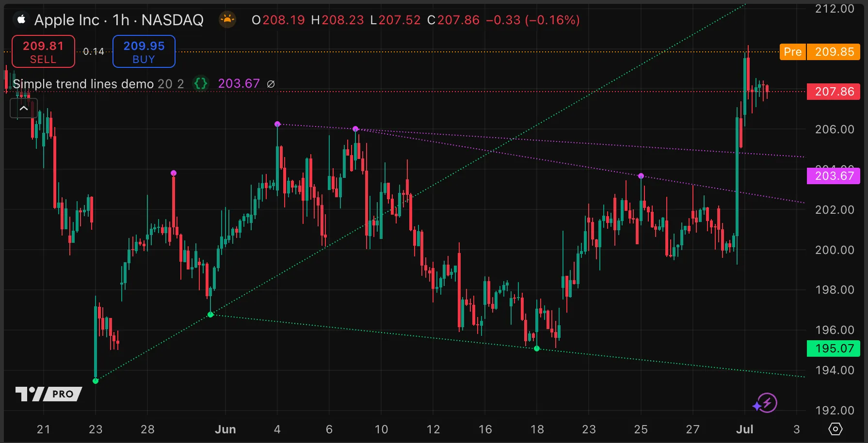Click the orange pre-market session sun icon
The height and width of the screenshot is (443, 868).
tap(227, 20)
